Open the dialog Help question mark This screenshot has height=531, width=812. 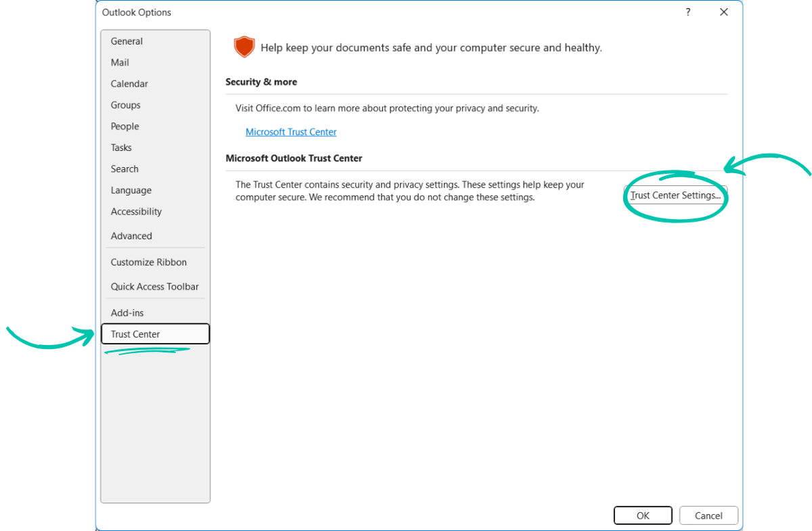tap(687, 12)
